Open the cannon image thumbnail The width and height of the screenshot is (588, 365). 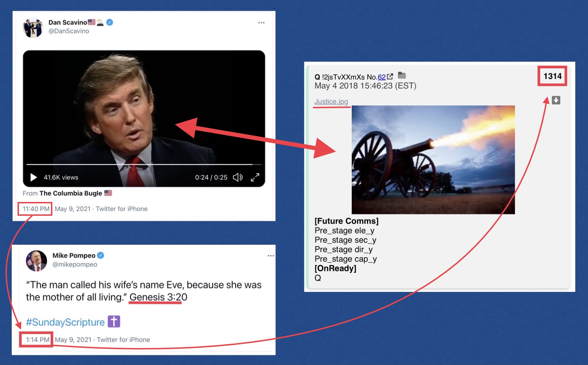pos(433,160)
